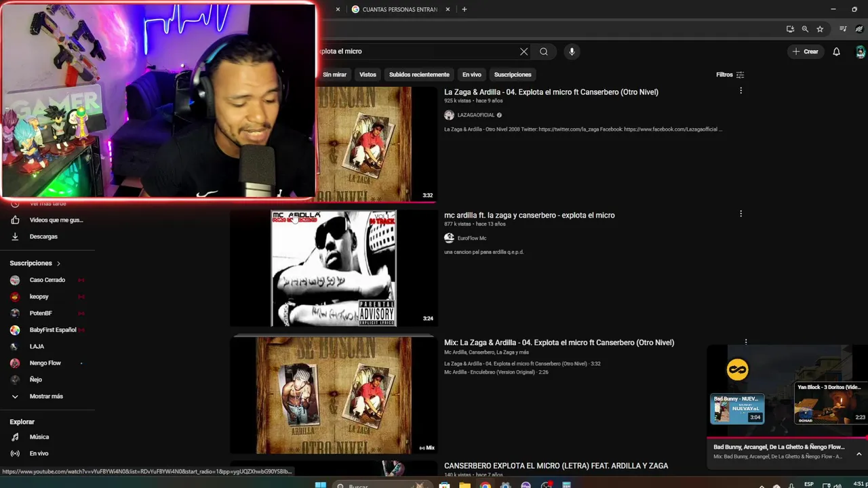Open mc ardilla ft. la zaga title

tap(530, 216)
